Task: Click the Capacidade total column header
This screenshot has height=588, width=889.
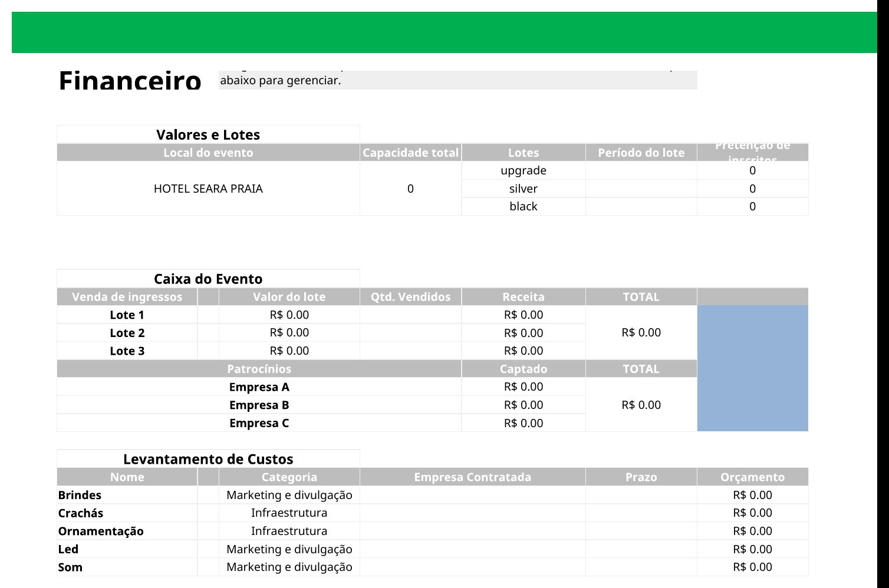Action: click(410, 153)
